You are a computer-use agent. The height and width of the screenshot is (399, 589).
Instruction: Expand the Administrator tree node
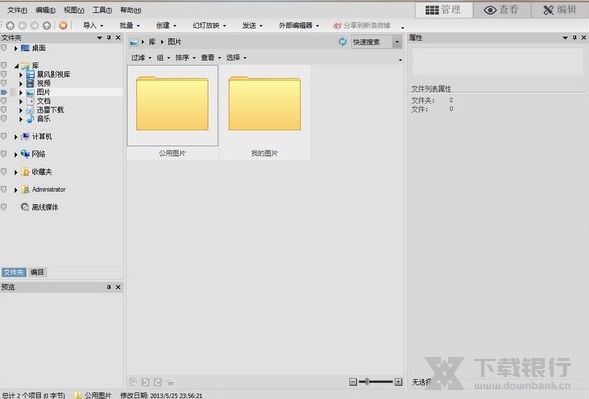coord(16,190)
